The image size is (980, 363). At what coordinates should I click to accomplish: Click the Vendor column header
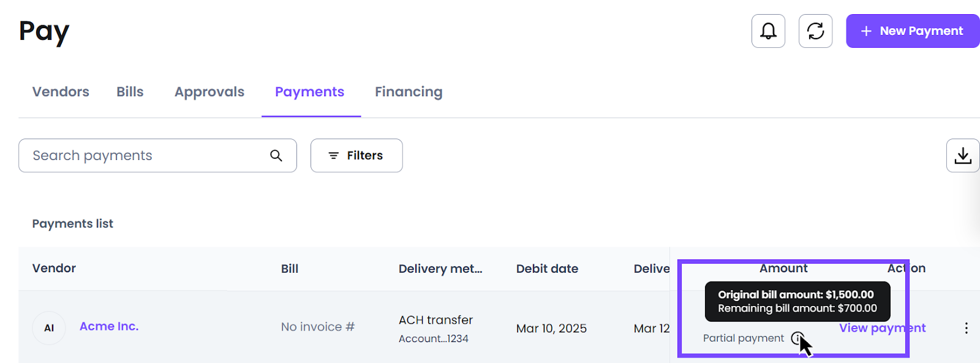coord(54,268)
